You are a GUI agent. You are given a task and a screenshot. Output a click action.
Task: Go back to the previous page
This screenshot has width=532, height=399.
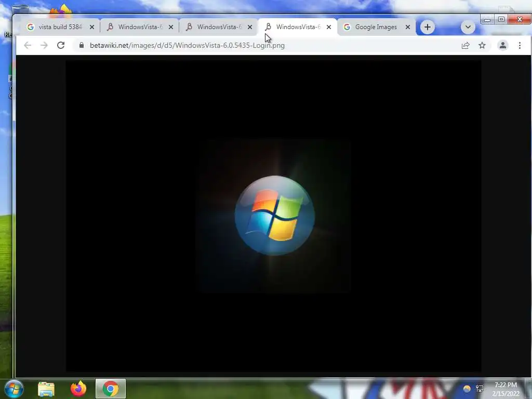(28, 45)
